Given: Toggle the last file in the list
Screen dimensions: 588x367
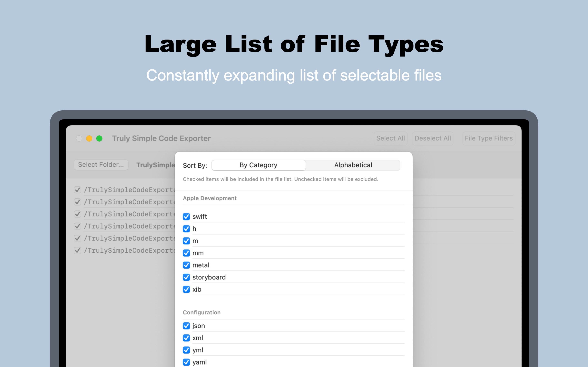Looking at the screenshot, I should point(78,250).
